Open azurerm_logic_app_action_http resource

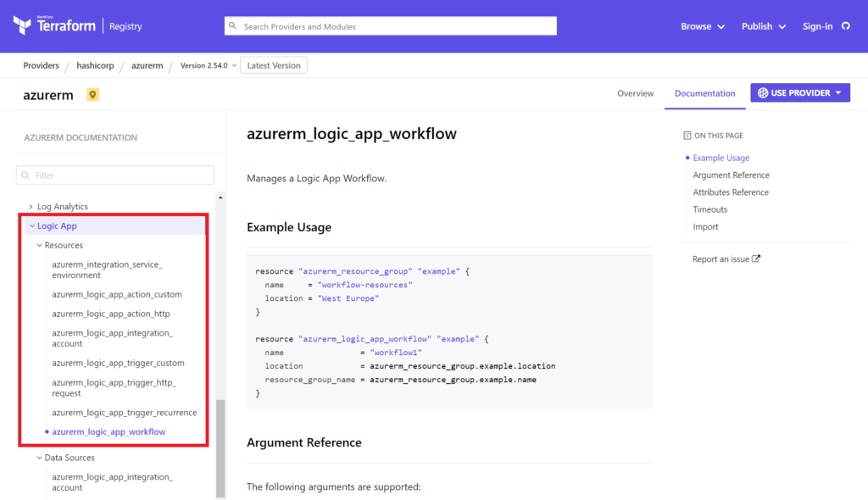pos(111,314)
